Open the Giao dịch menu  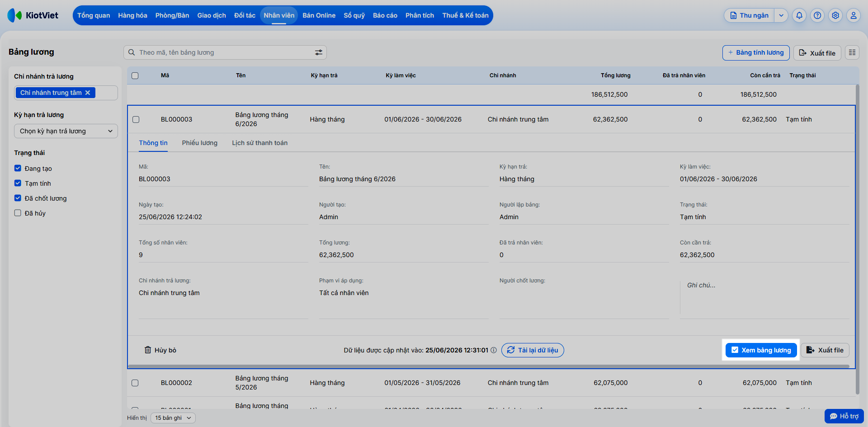pyautogui.click(x=212, y=15)
